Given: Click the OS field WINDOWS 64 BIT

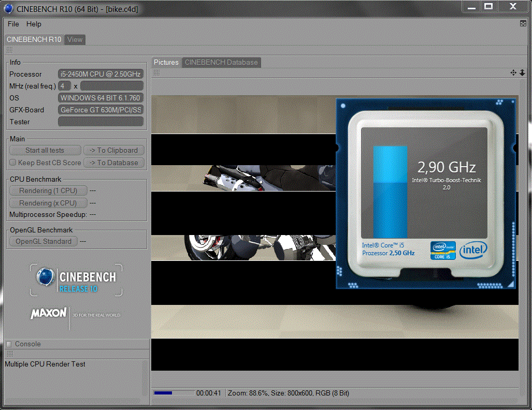Looking at the screenshot, I should pos(101,98).
